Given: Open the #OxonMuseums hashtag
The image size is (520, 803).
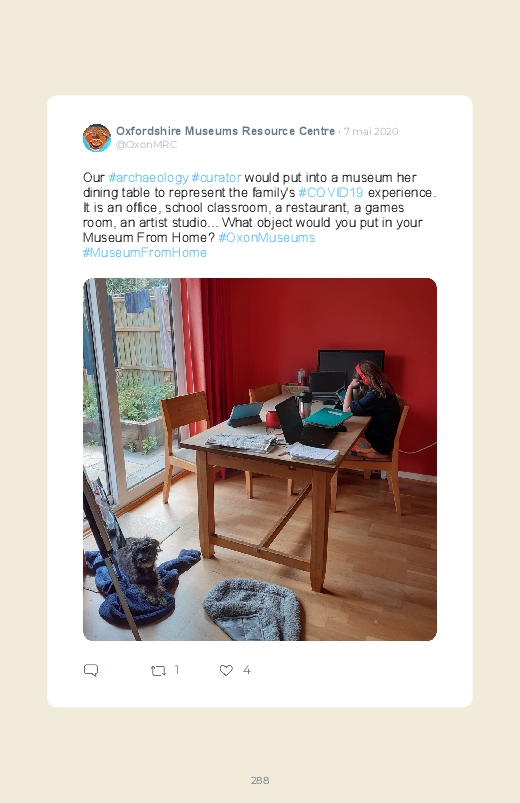Looking at the screenshot, I should (266, 238).
